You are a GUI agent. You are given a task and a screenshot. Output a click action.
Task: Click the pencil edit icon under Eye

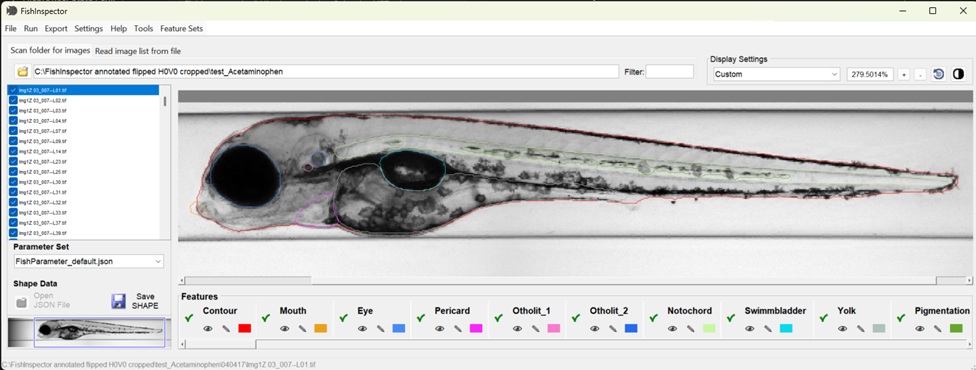click(x=380, y=328)
